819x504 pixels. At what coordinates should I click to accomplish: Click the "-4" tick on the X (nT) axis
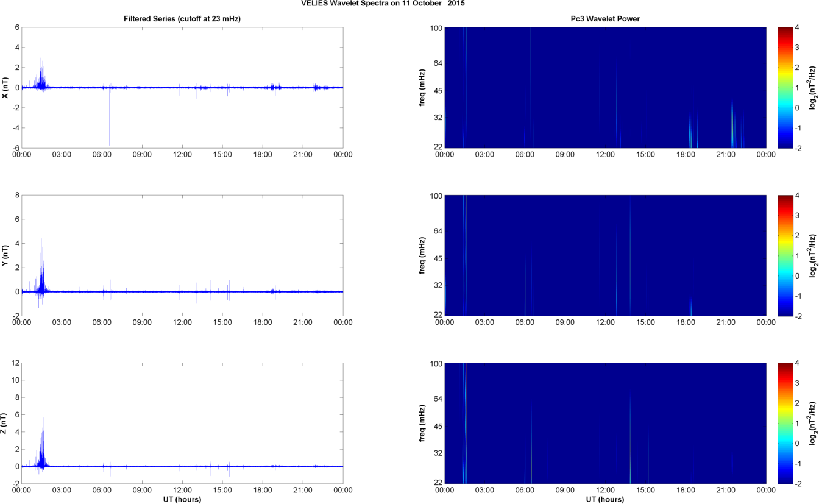coord(16,127)
